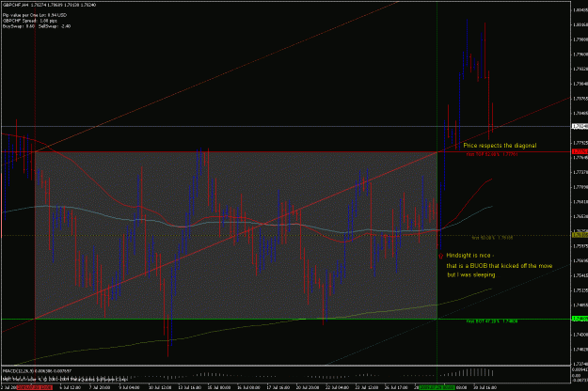This screenshot has height=391, width=588.
Task: Click the green highlighted date on time axis
Action: click(437, 387)
